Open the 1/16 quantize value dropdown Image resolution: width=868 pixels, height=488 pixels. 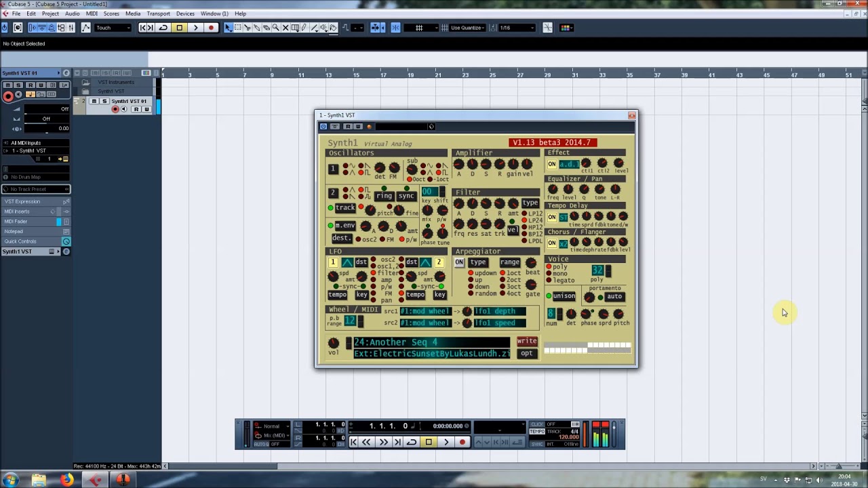[516, 28]
